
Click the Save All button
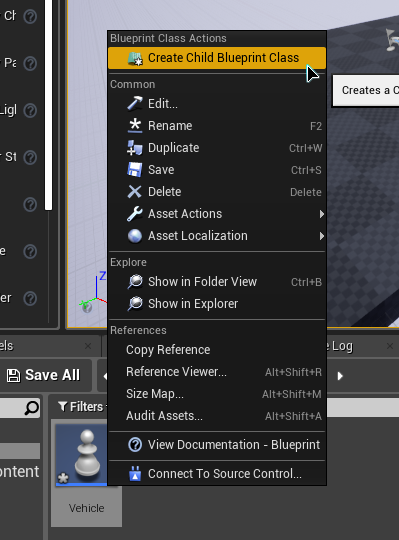point(44,375)
